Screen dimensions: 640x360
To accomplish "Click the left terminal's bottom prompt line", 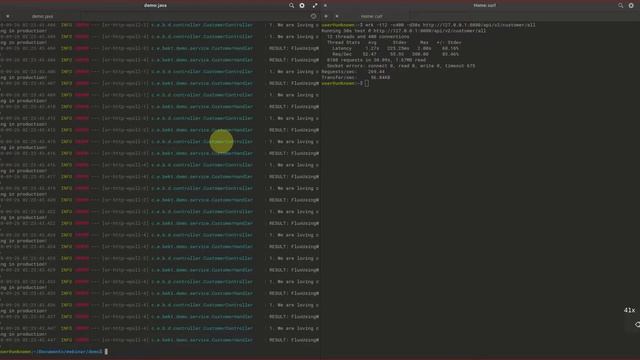I will click(x=54, y=351).
